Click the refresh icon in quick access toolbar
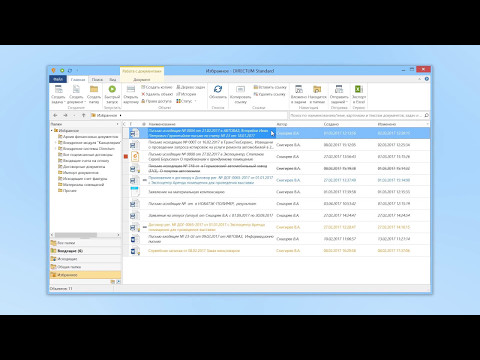Image resolution: width=480 pixels, height=360 pixels. [x=70, y=71]
